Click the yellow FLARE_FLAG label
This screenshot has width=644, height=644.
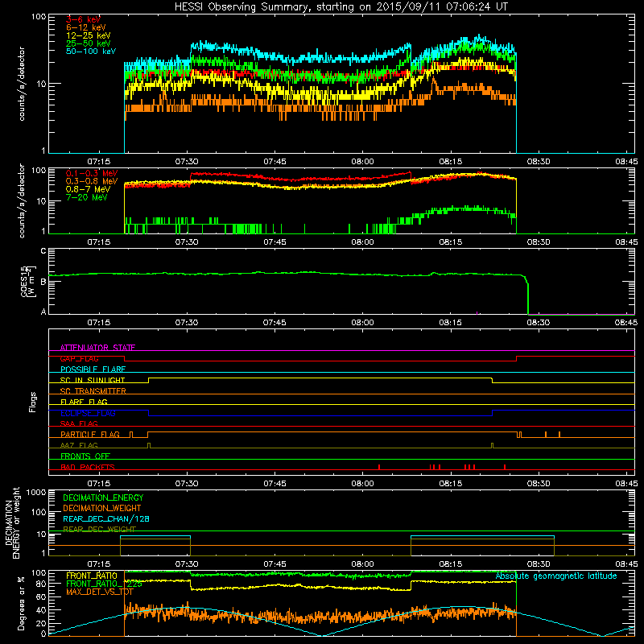(x=84, y=402)
